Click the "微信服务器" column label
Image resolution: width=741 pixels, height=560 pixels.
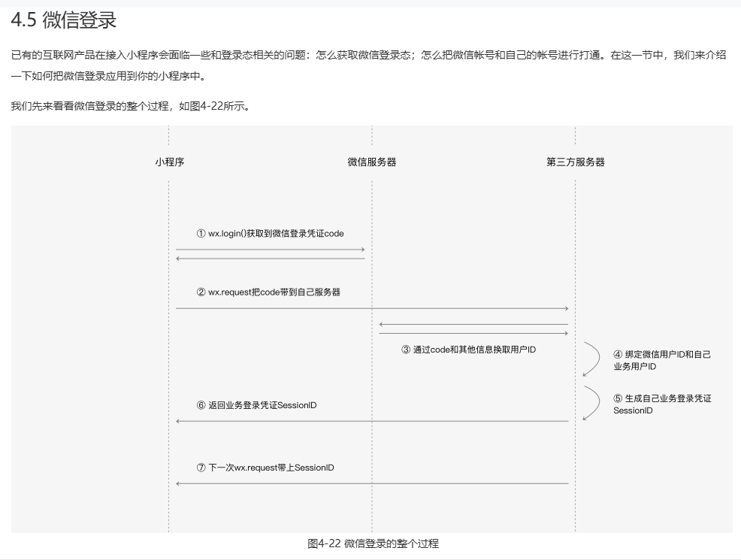[372, 162]
